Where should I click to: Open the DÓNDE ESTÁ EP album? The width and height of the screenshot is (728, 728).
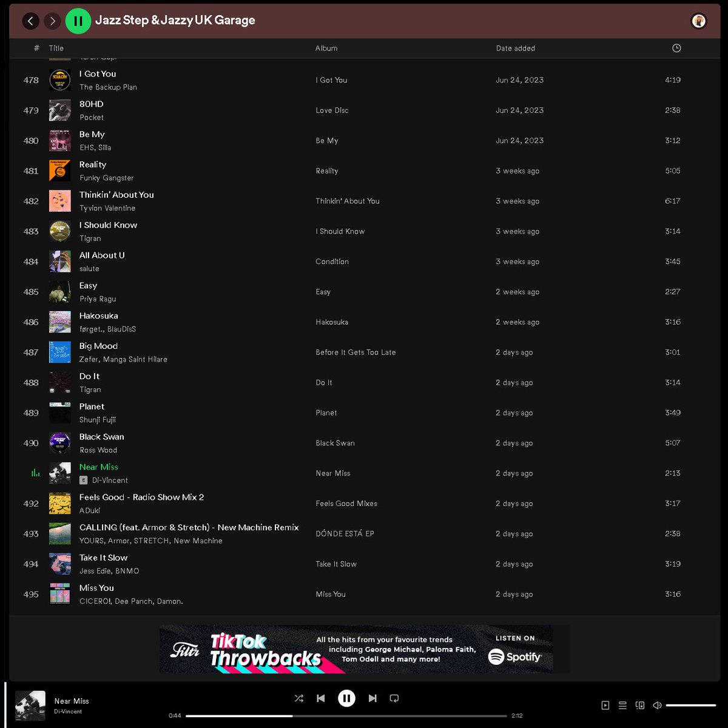coord(345,534)
